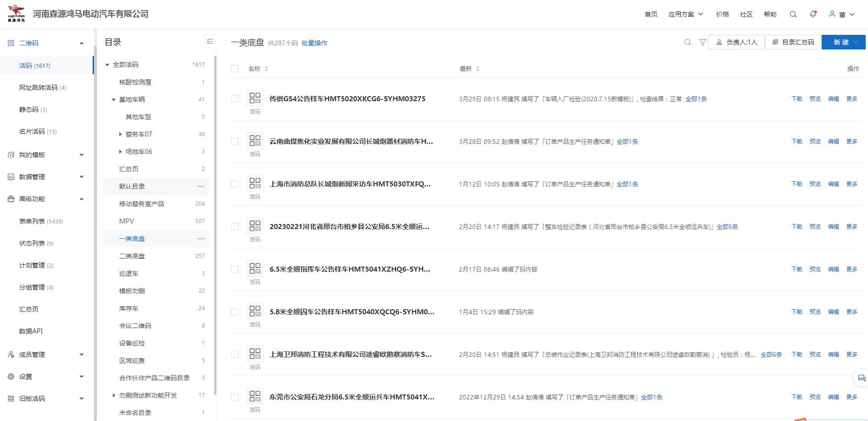Open more options menu next to 一类底盘
This screenshot has height=421, width=868.
(201, 239)
